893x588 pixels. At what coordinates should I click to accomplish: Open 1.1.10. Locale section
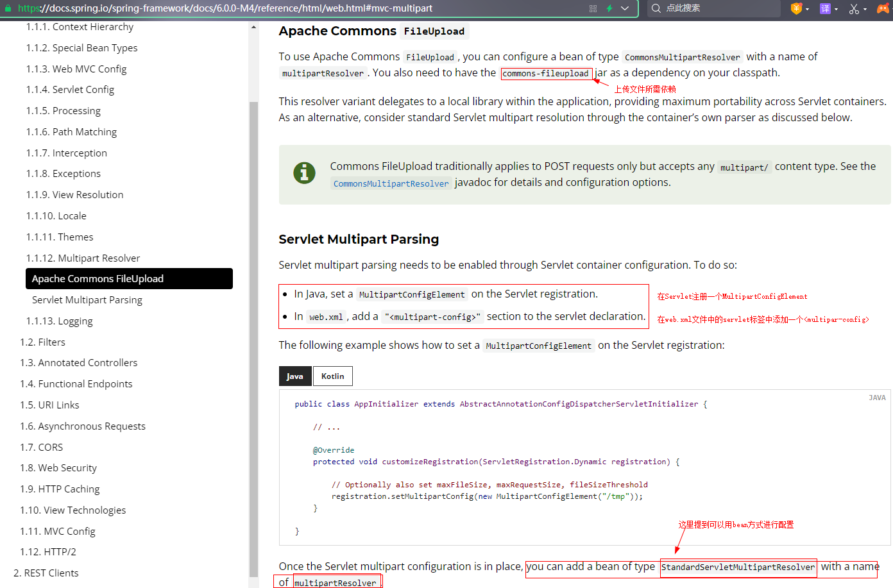(x=56, y=216)
